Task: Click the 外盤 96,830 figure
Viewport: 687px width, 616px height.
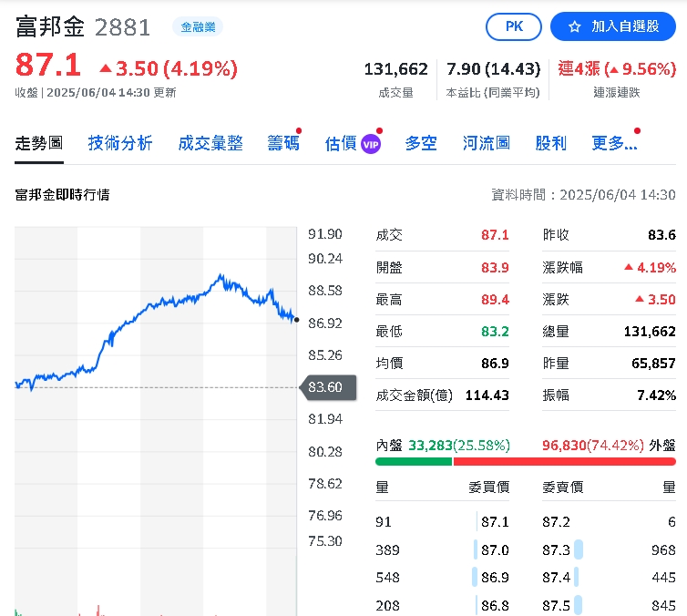Action: [564, 446]
